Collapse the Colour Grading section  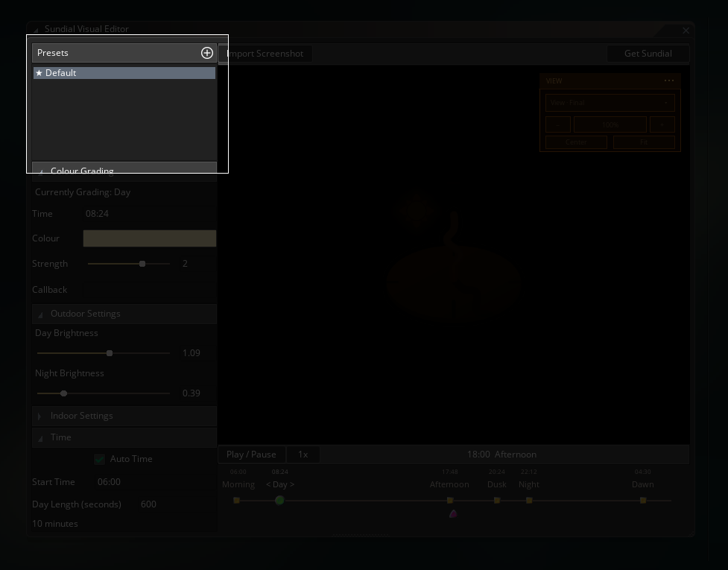[x=41, y=171]
